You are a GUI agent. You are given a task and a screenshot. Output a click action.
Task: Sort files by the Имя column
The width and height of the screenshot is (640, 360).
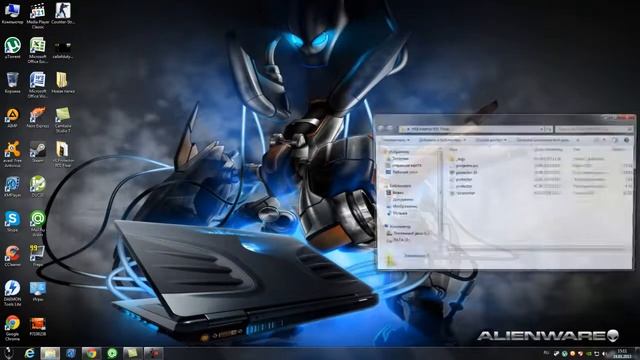(454, 149)
